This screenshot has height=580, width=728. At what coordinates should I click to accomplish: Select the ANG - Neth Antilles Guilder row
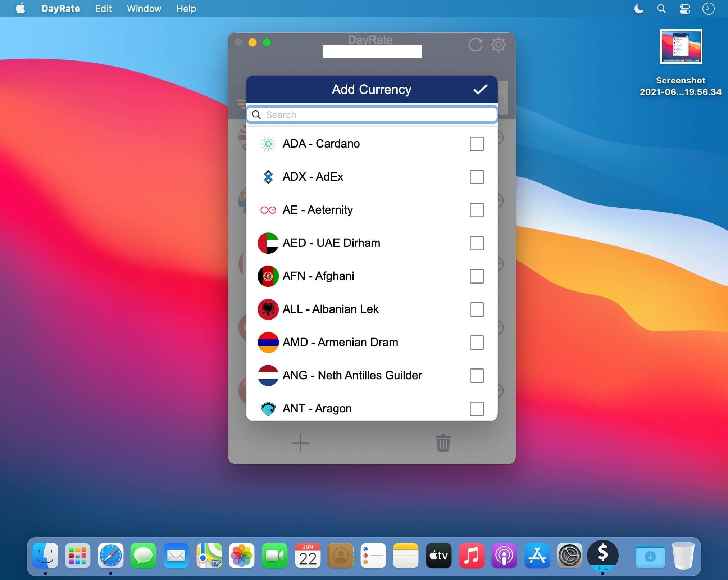coord(352,375)
